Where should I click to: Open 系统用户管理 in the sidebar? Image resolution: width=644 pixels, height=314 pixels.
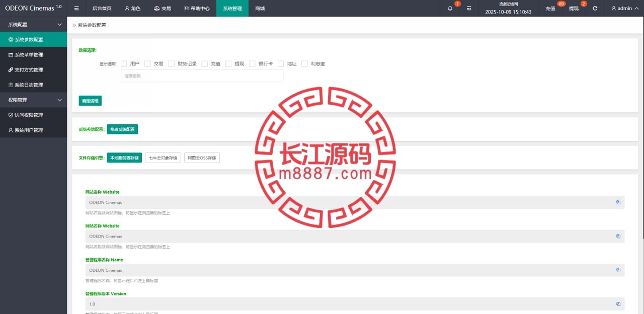click(x=33, y=130)
